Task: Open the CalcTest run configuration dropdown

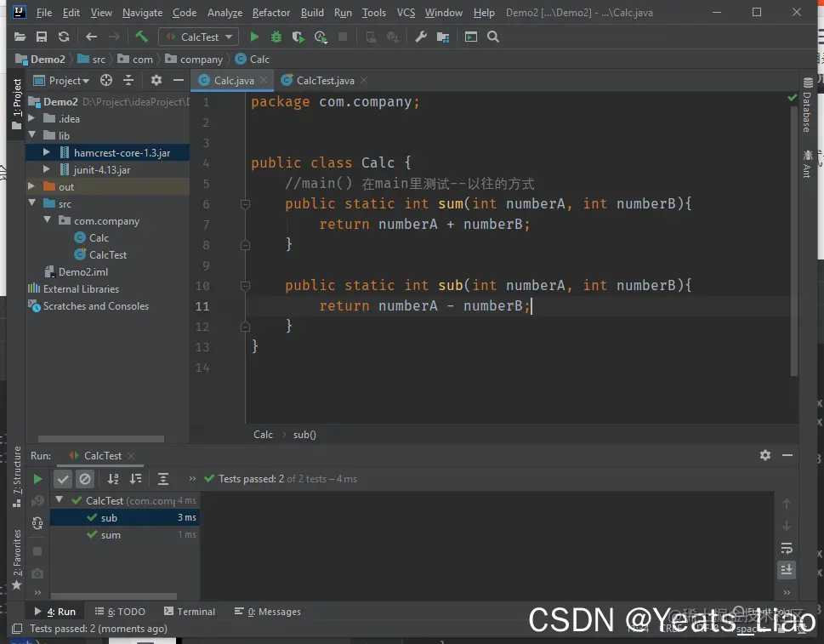Action: tap(199, 37)
